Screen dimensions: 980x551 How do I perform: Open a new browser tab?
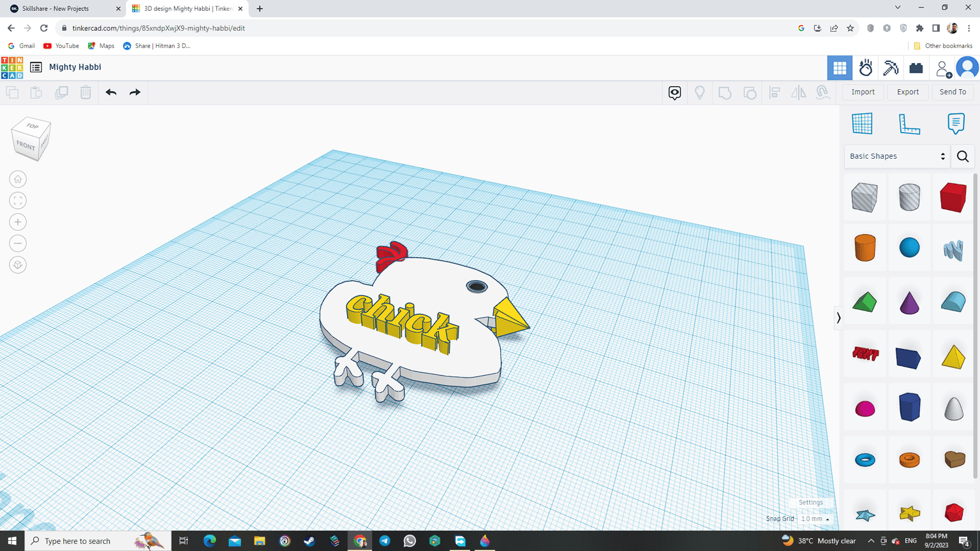click(260, 9)
